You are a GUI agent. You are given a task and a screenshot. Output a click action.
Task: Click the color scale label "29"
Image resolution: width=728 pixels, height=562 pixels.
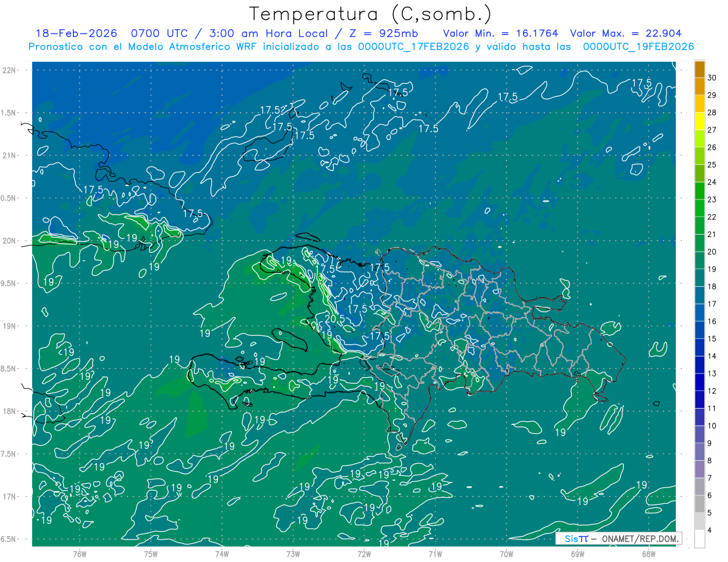point(712,95)
